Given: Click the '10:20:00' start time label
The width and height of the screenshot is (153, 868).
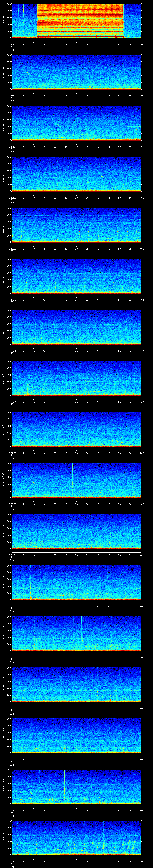Looking at the screenshot, I should click(x=12, y=351).
